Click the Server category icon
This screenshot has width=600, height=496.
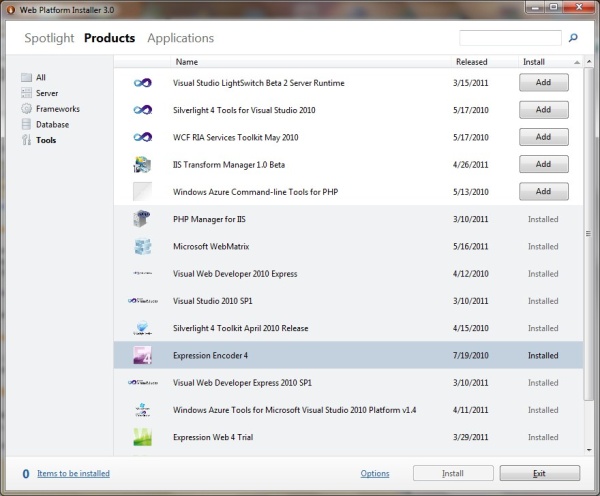coord(26,93)
